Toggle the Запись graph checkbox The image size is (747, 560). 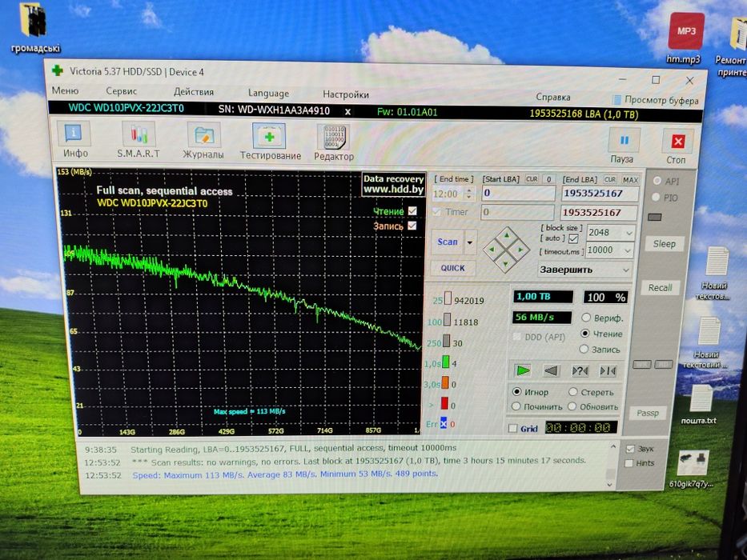[x=412, y=226]
